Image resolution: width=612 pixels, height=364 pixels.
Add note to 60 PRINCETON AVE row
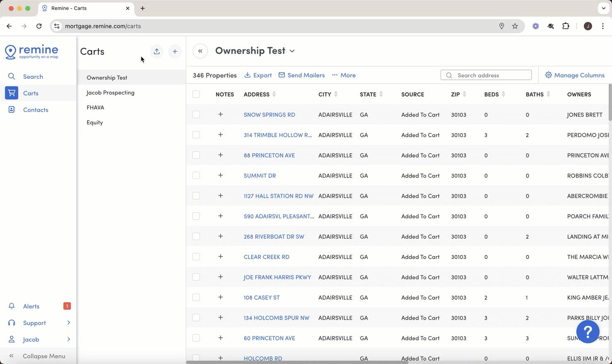[221, 338]
